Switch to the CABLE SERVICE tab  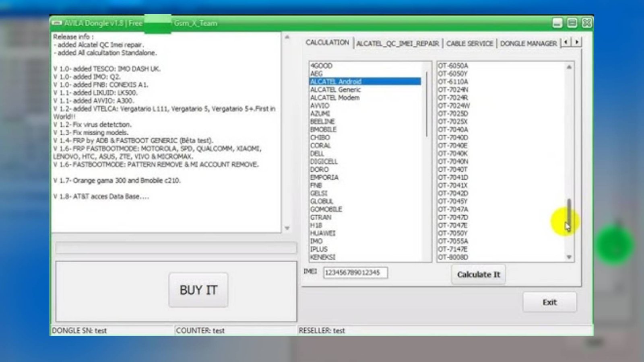coord(469,43)
